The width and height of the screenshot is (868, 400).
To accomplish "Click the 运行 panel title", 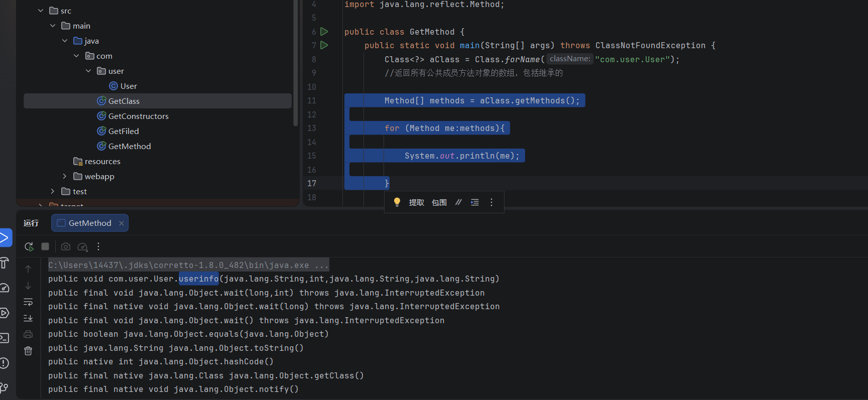I will pos(31,223).
